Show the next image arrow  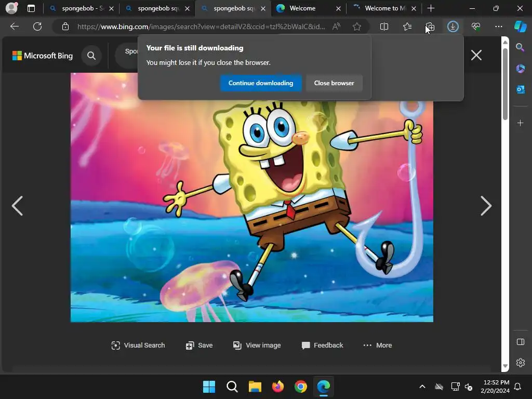point(486,206)
